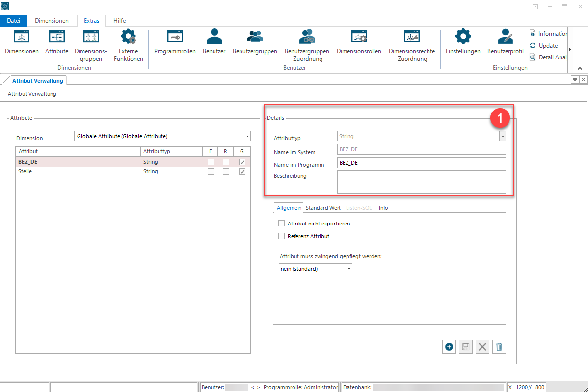Viewport: 588px width, 392px height.
Task: Sort by Attribut column header
Action: point(78,151)
